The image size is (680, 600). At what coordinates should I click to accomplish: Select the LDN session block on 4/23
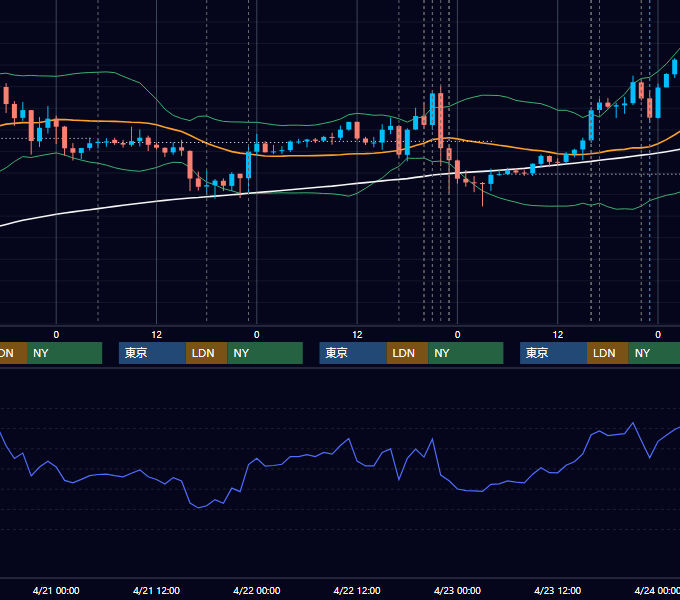(x=608, y=353)
